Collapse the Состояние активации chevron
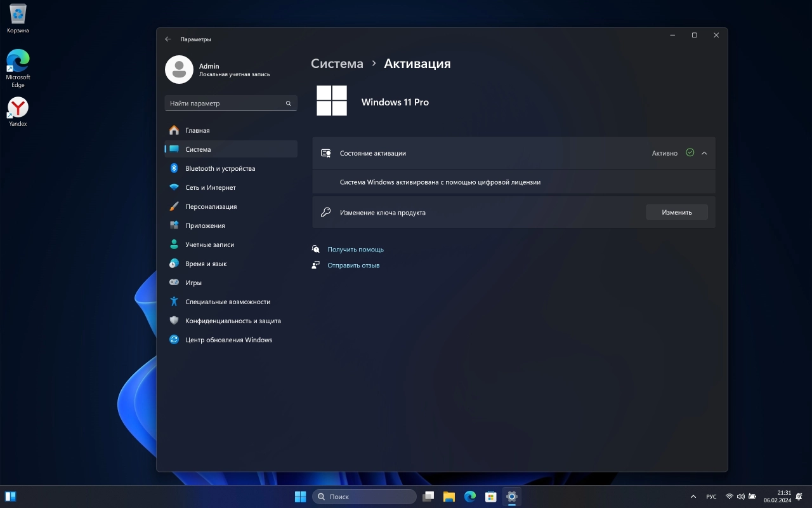812x508 pixels. coord(704,153)
